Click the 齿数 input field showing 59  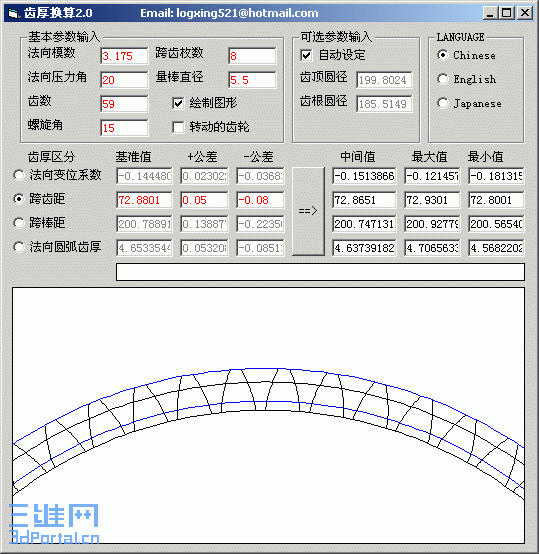click(124, 104)
